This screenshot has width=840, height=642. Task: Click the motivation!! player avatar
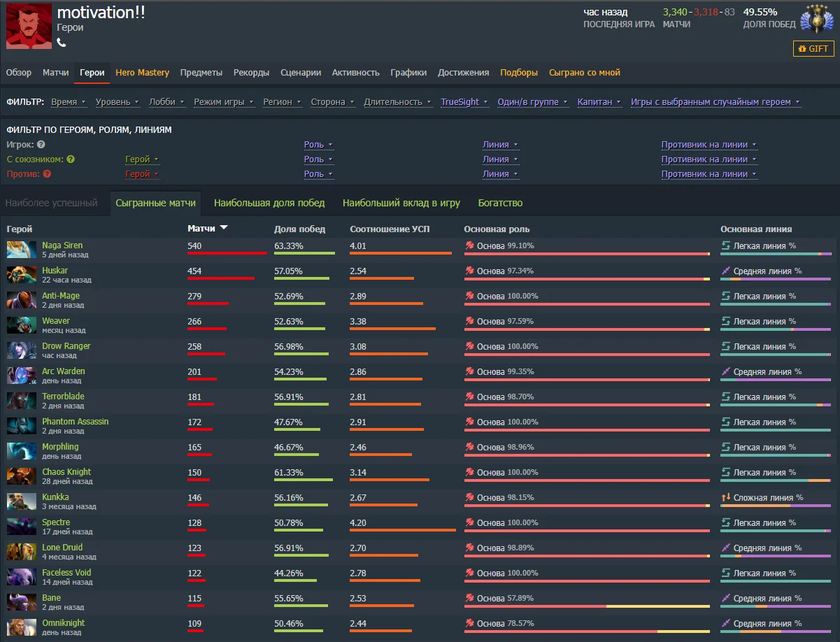point(29,26)
